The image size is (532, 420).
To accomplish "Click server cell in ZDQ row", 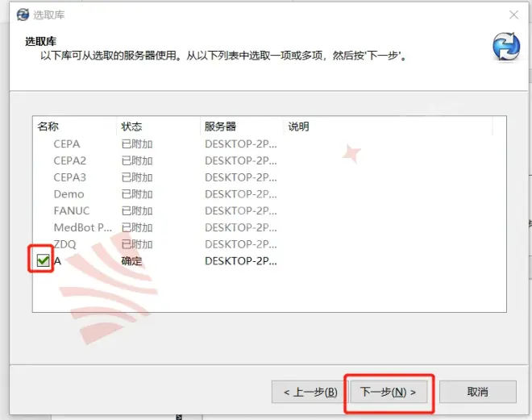I will click(241, 244).
